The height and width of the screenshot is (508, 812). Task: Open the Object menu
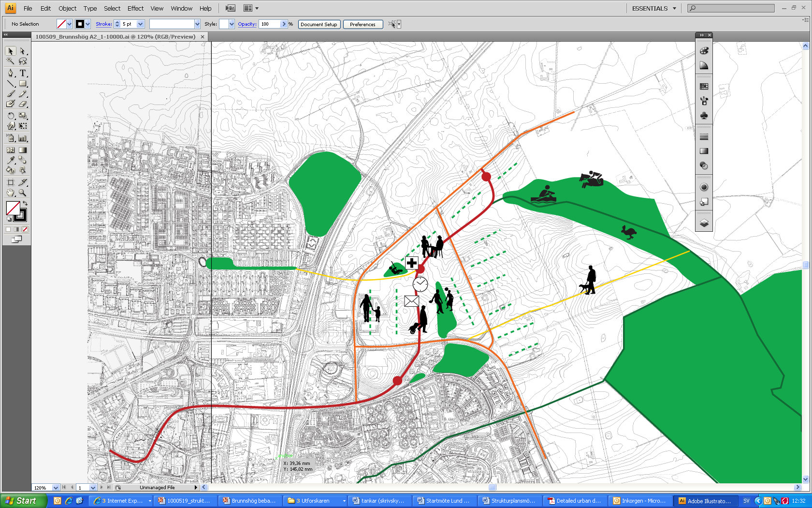tap(67, 8)
